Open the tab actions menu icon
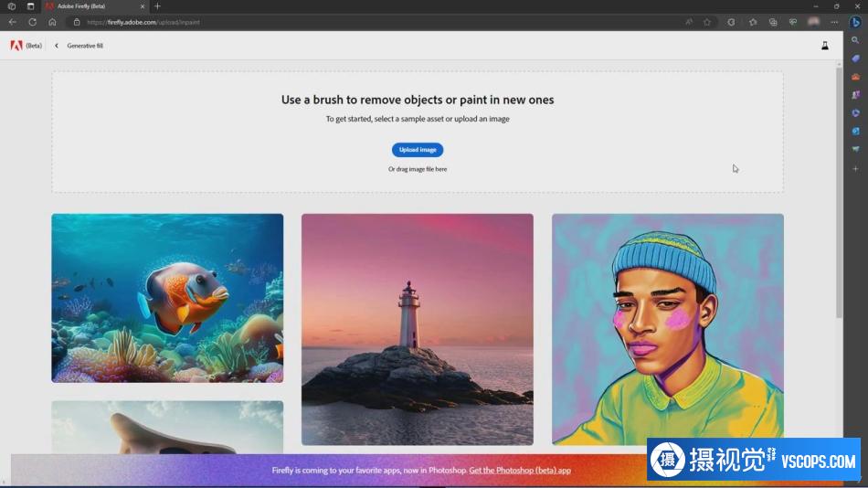The image size is (868, 488). 30,6
